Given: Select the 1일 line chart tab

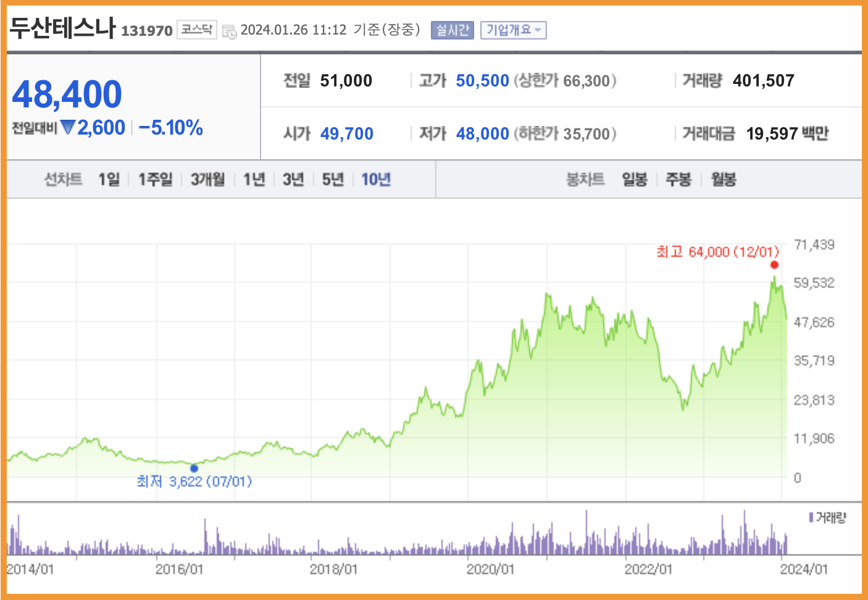Looking at the screenshot, I should (x=109, y=179).
